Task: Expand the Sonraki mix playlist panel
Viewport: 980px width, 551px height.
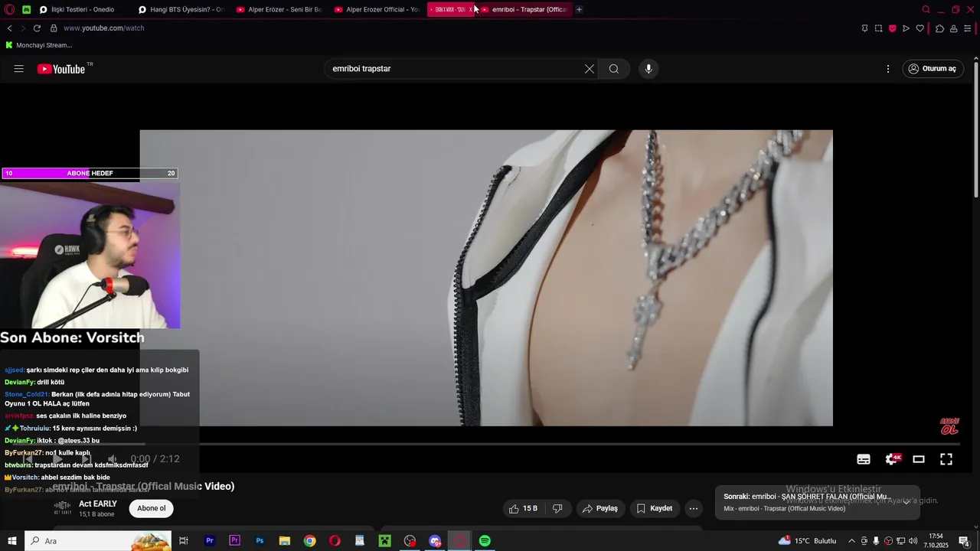Action: tap(906, 502)
